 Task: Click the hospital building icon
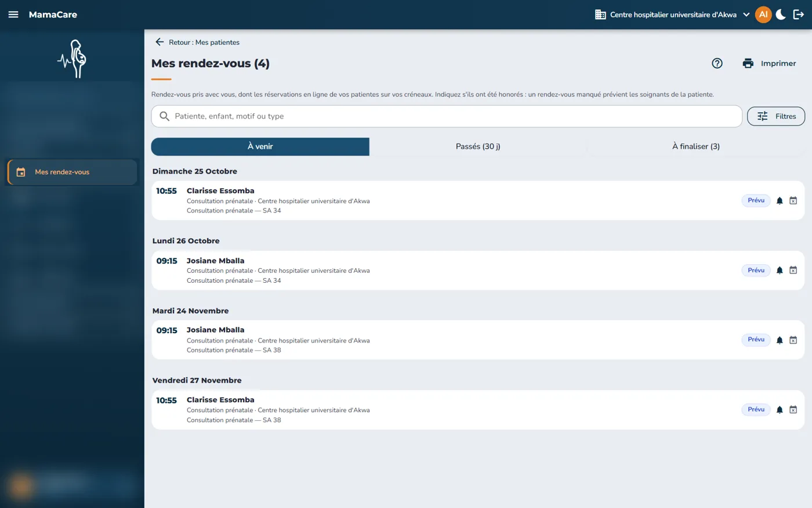[x=600, y=15]
